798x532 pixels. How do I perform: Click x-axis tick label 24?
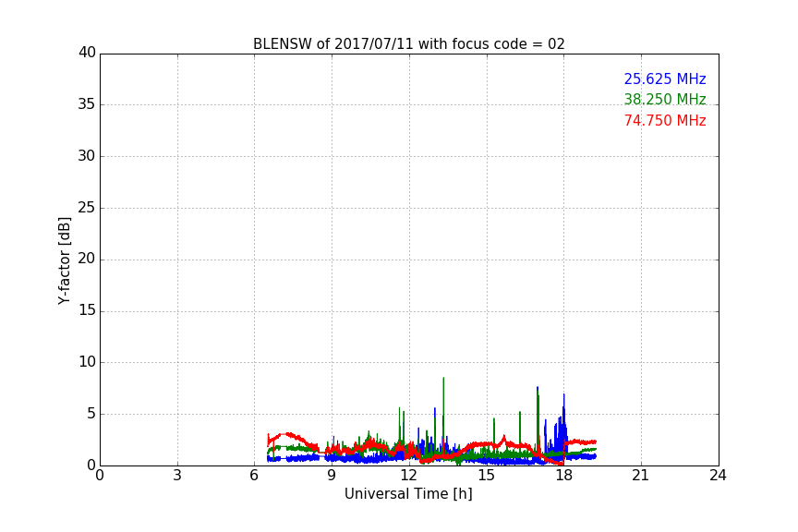pyautogui.click(x=718, y=476)
